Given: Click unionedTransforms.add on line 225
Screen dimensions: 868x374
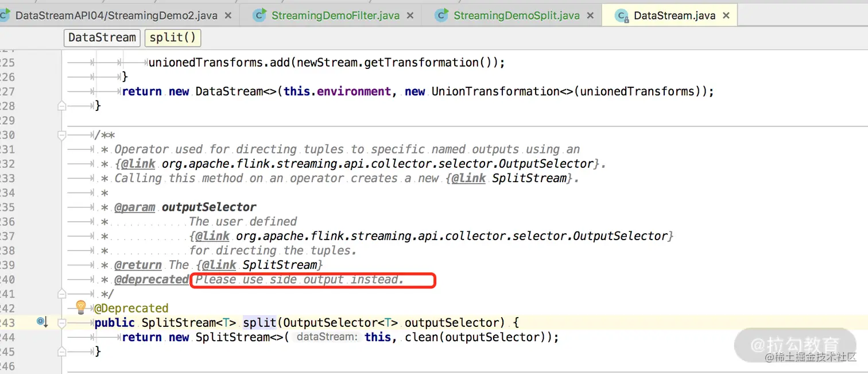Looking at the screenshot, I should (219, 63).
